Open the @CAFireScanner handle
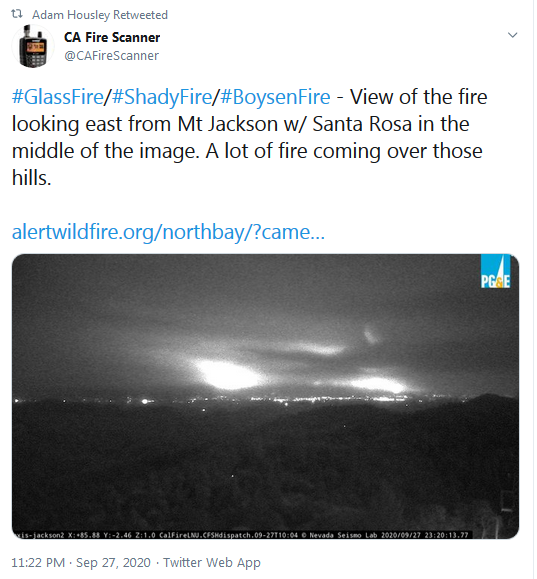This screenshot has height=579, width=537. pyautogui.click(x=112, y=56)
